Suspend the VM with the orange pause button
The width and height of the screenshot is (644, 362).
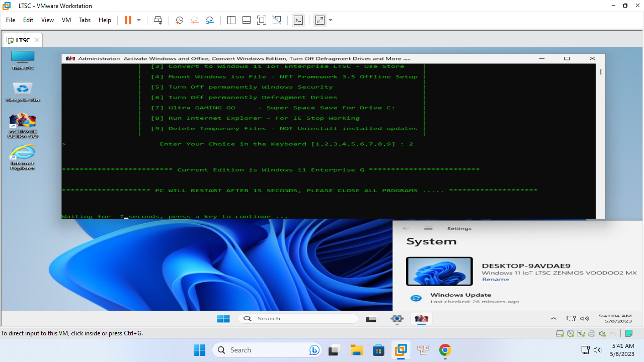point(128,20)
